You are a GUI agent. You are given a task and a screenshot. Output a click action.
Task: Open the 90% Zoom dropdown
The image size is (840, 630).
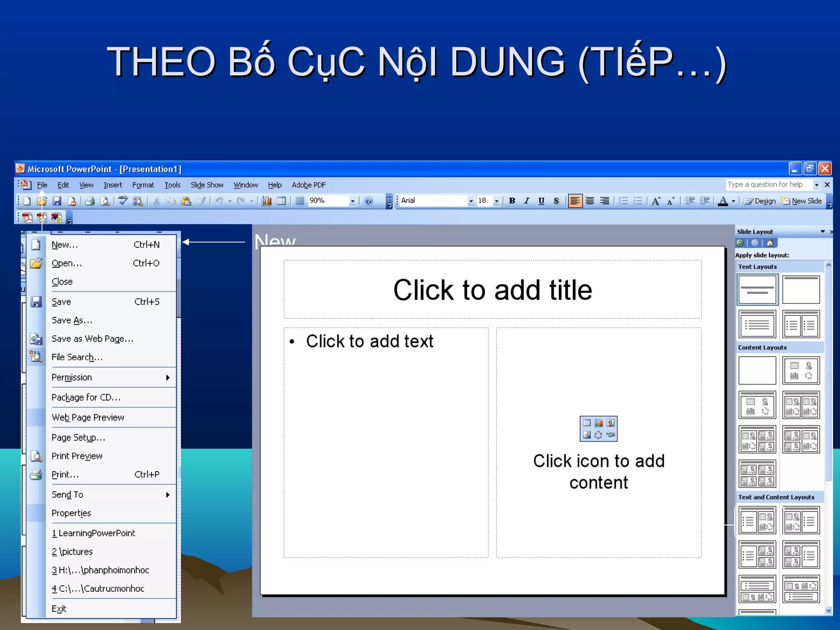(352, 201)
